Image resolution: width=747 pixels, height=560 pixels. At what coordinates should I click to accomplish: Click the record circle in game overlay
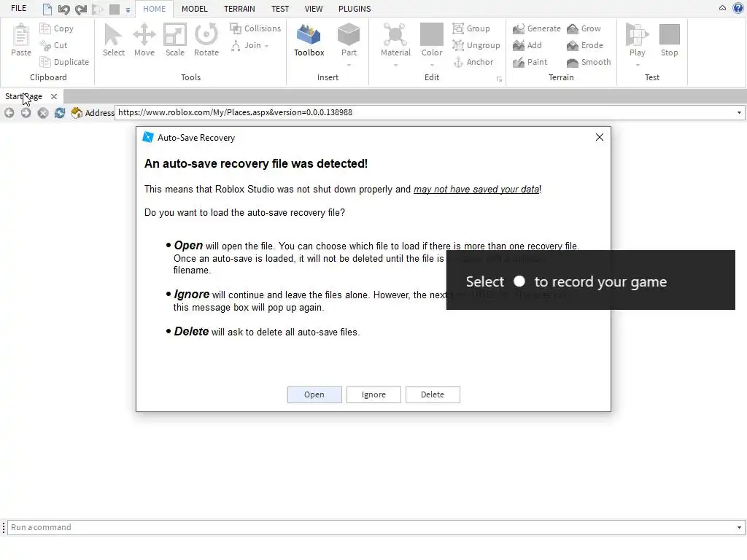519,281
